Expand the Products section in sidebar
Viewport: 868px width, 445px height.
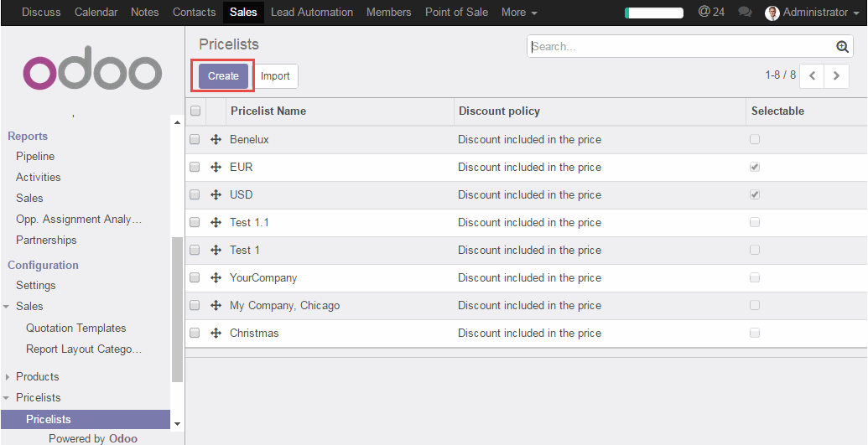pos(37,377)
